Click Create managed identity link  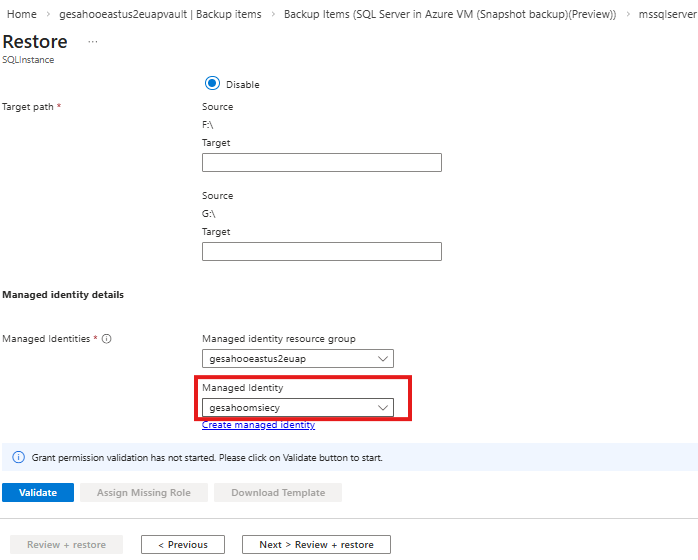pyautogui.click(x=258, y=425)
